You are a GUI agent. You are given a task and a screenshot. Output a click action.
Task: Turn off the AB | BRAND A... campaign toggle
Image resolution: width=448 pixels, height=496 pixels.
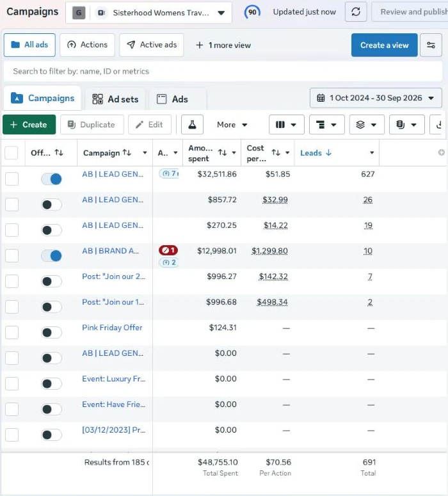pyautogui.click(x=51, y=255)
